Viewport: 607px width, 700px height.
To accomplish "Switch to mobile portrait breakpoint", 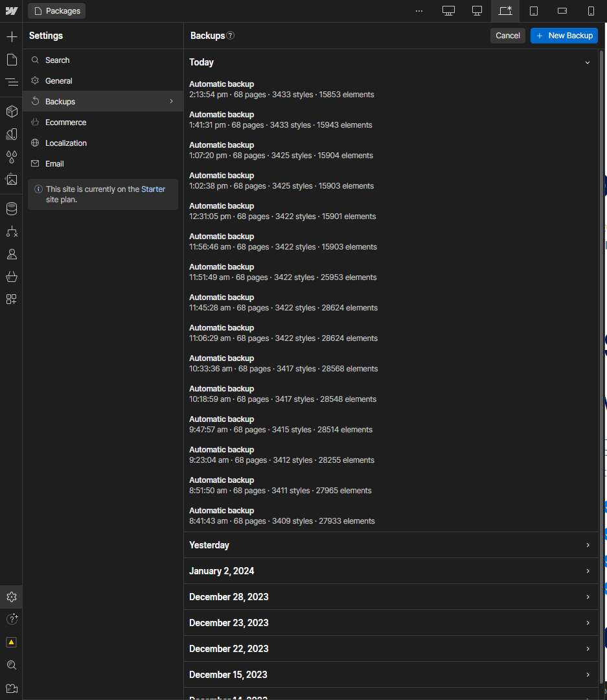I will point(591,11).
